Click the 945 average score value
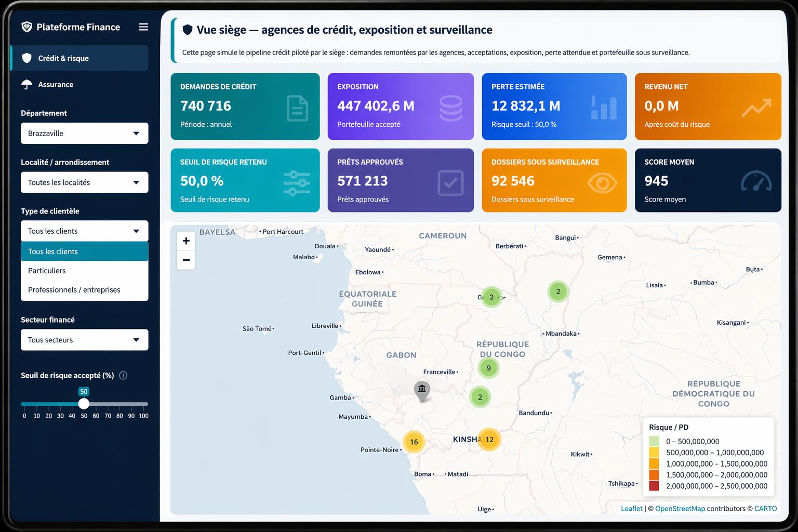Image resolution: width=798 pixels, height=532 pixels. [x=656, y=181]
